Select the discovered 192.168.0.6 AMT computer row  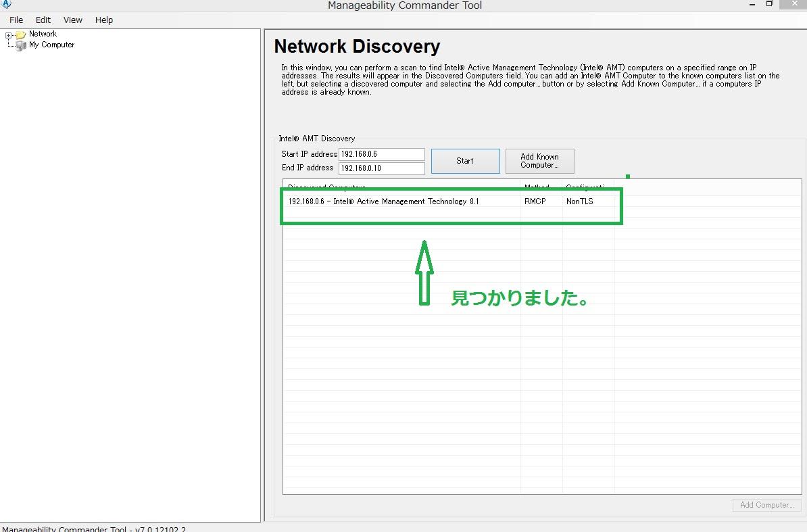coord(450,201)
